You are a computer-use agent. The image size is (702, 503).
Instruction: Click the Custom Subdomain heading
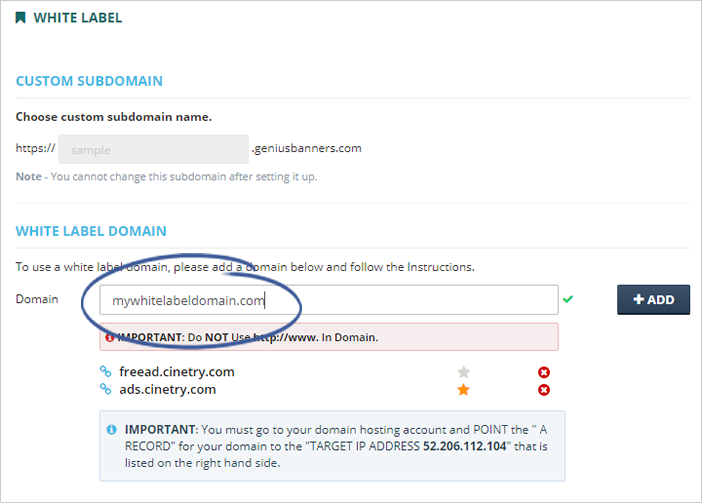click(x=89, y=81)
